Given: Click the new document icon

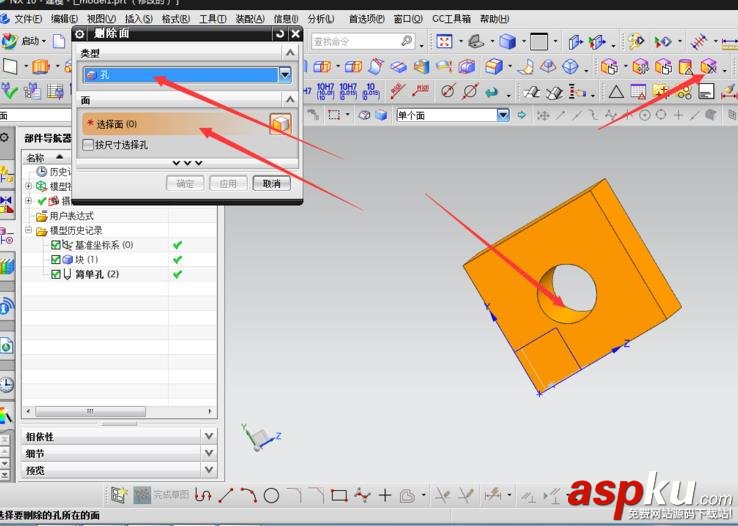Looking at the screenshot, I should point(59,41).
